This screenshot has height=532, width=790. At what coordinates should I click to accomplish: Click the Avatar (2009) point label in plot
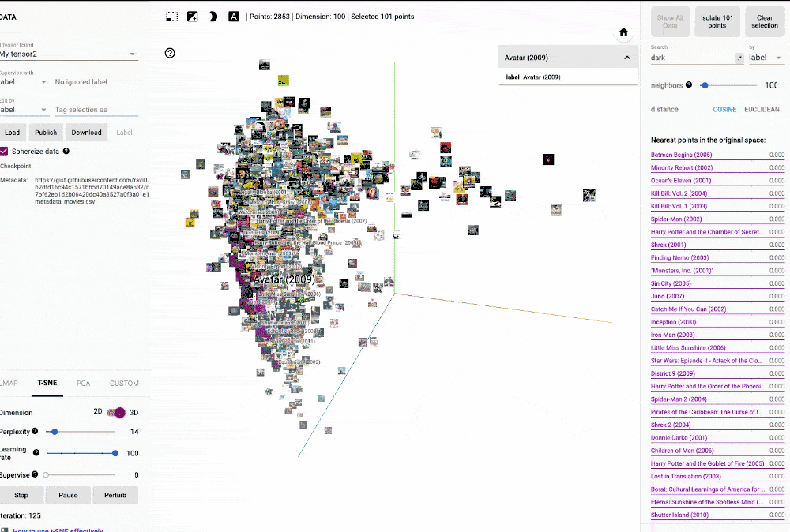284,279
